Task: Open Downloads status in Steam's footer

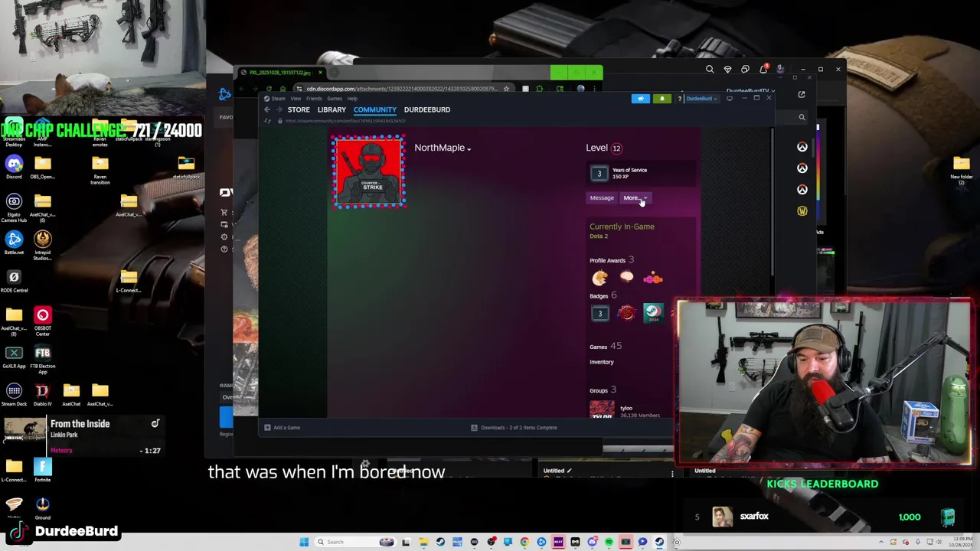Action: (514, 428)
